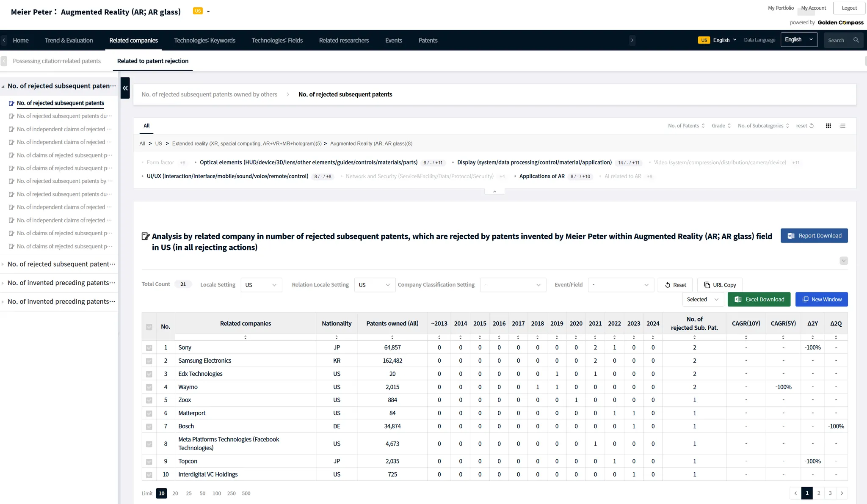Click the Report Download button
The width and height of the screenshot is (867, 504).
814,236
